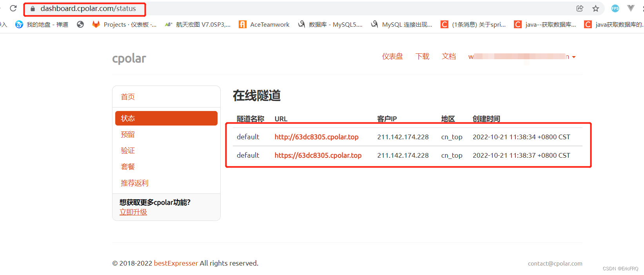Click the URL column header
The height and width of the screenshot is (275, 644).
(x=281, y=119)
